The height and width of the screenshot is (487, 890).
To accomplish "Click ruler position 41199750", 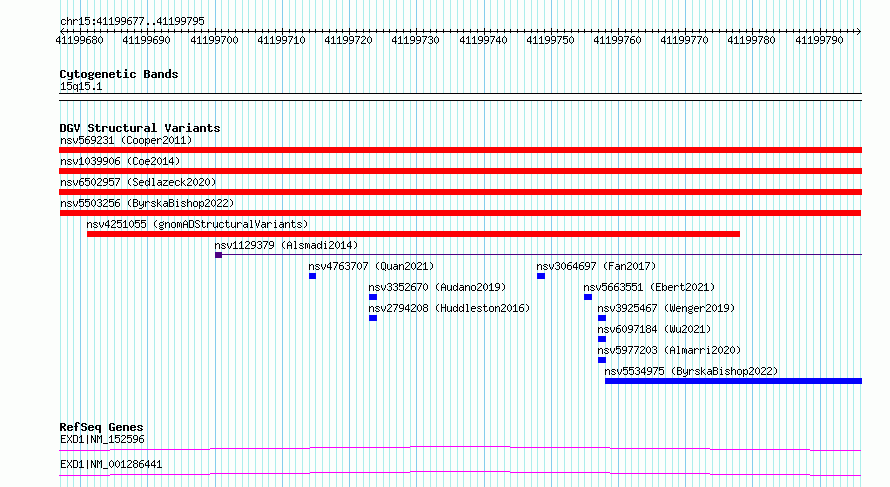I will [x=550, y=40].
